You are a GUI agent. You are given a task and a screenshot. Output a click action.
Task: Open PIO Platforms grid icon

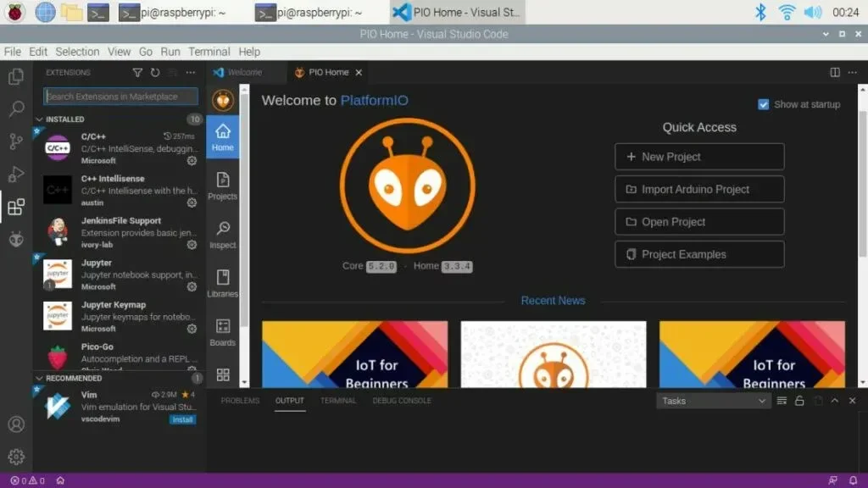click(223, 374)
